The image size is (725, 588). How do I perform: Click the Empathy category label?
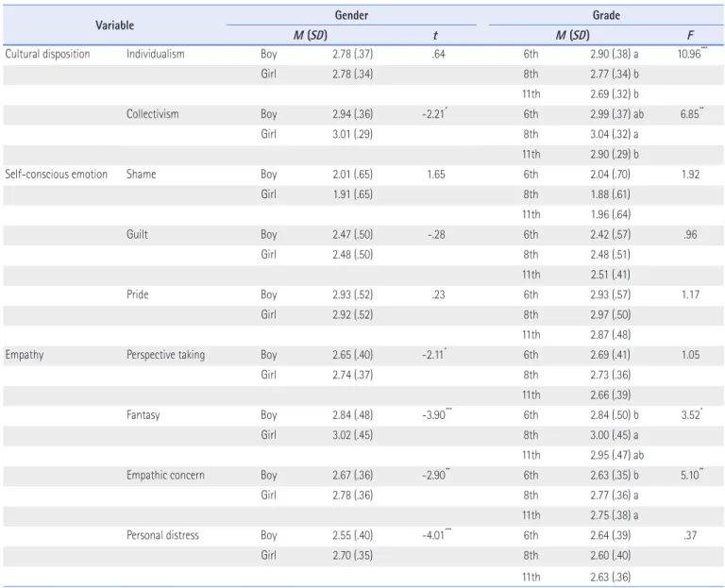coord(24,355)
